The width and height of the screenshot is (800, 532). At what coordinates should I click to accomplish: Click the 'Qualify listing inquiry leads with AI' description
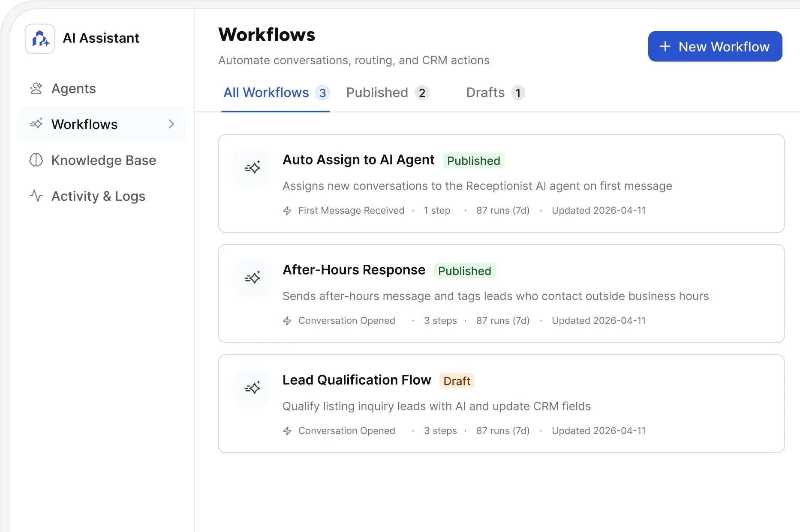pos(436,406)
